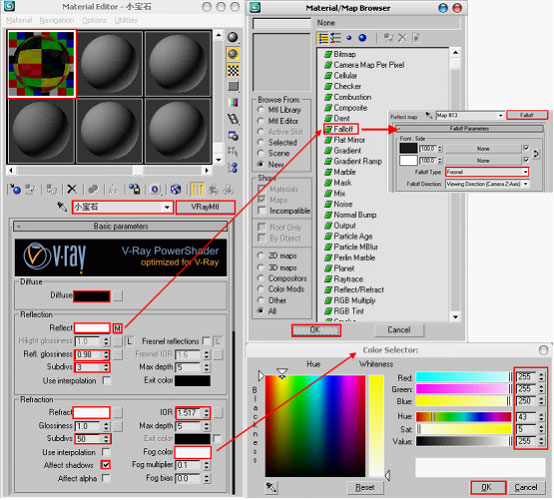Click Assign Material to Selection icon
Viewport: 554px width, 500px height.
[52, 189]
